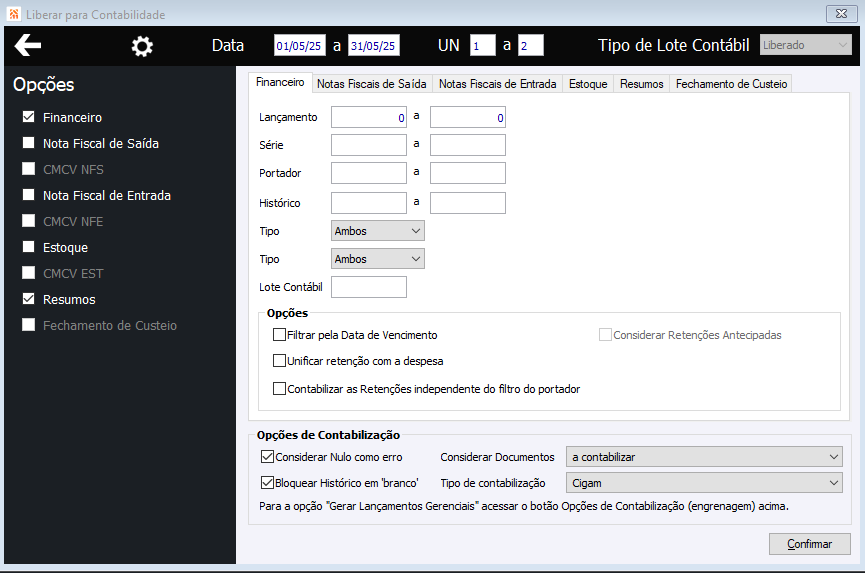This screenshot has width=865, height=573.
Task: Expand the second Tipo Ambos dropdown
Action: tap(378, 259)
